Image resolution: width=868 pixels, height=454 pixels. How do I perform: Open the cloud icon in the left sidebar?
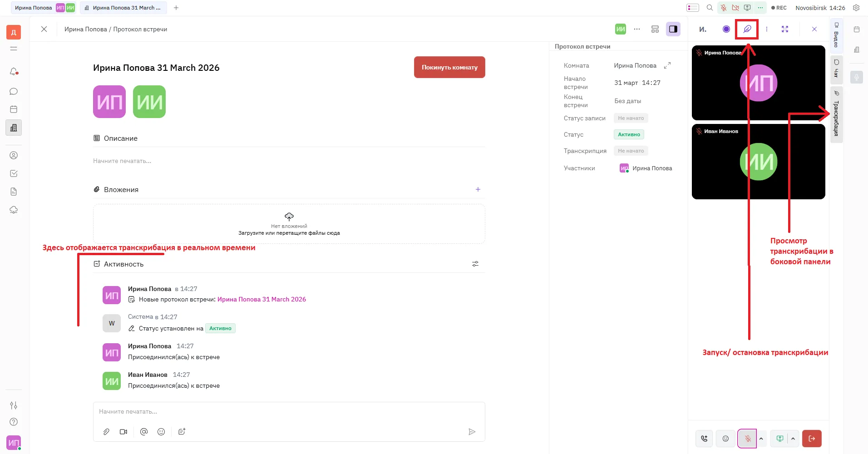pyautogui.click(x=14, y=210)
